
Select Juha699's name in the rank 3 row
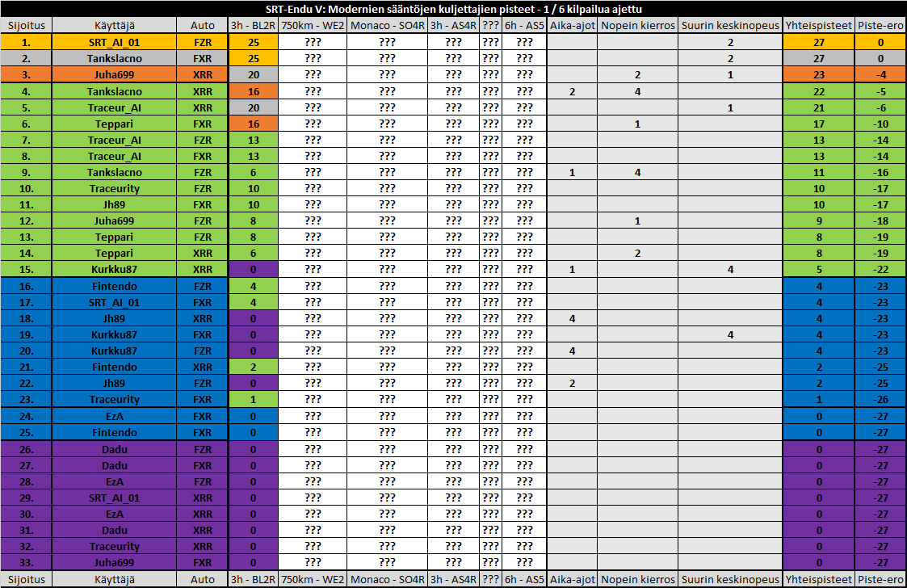point(114,74)
